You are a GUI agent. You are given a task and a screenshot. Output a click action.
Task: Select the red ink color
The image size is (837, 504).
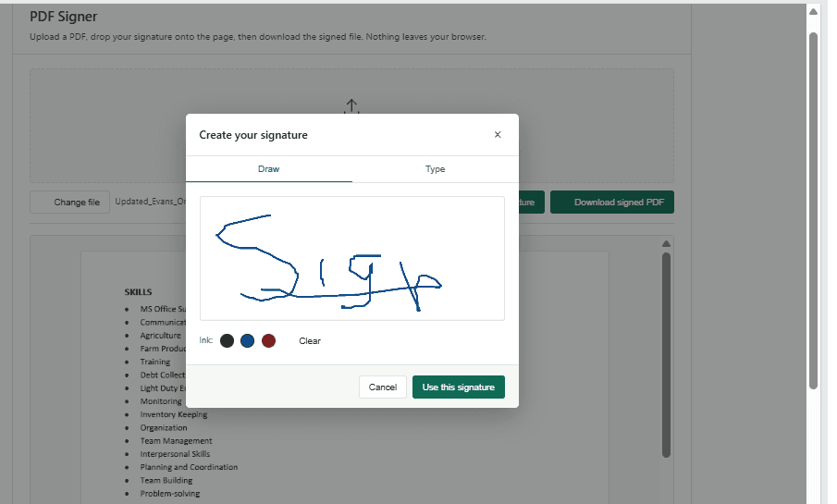tap(268, 340)
